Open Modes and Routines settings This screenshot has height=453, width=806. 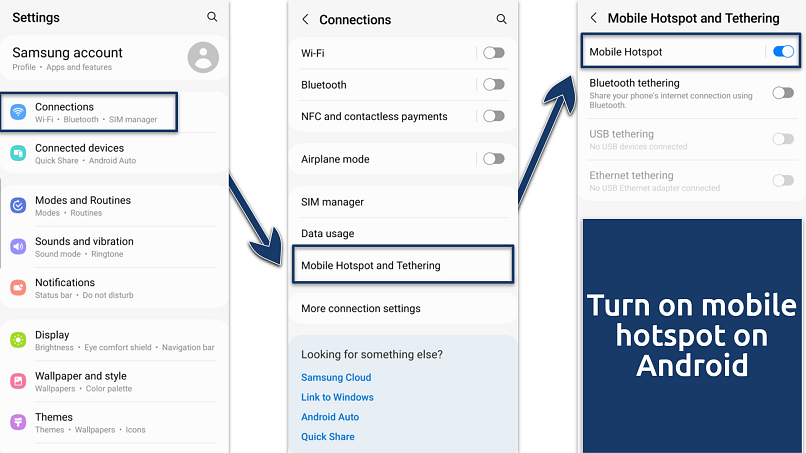coord(114,206)
